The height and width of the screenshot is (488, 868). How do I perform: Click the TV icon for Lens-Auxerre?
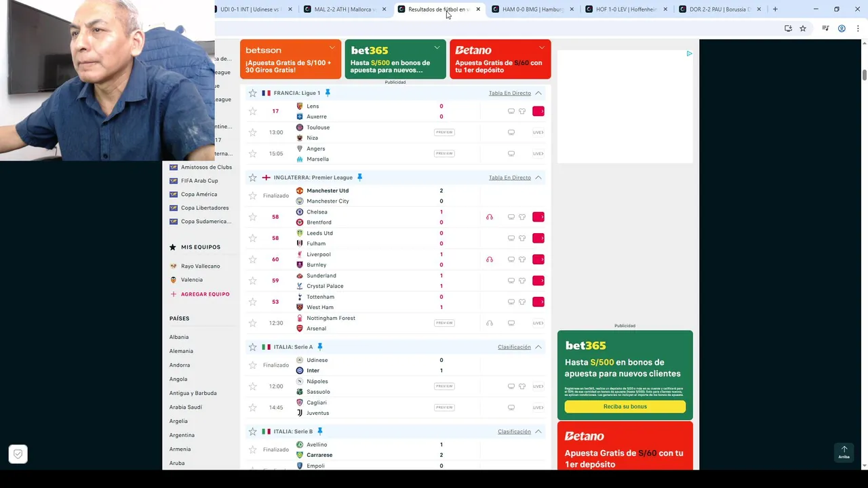511,111
